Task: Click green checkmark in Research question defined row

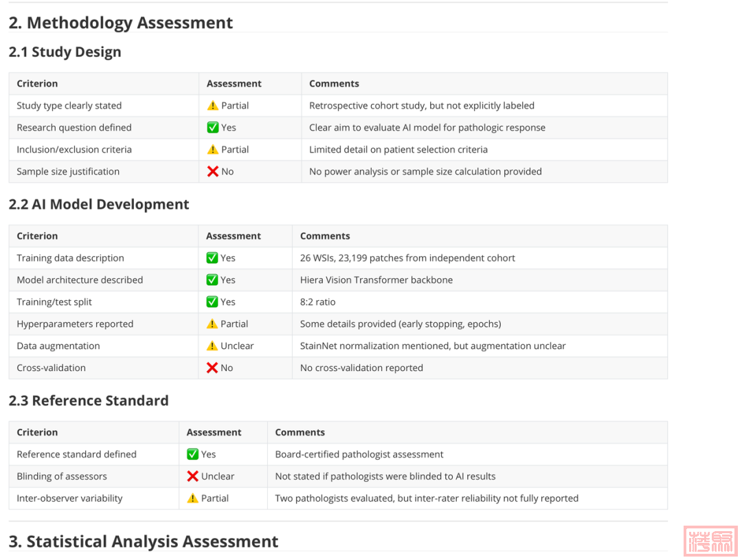Action: [213, 128]
